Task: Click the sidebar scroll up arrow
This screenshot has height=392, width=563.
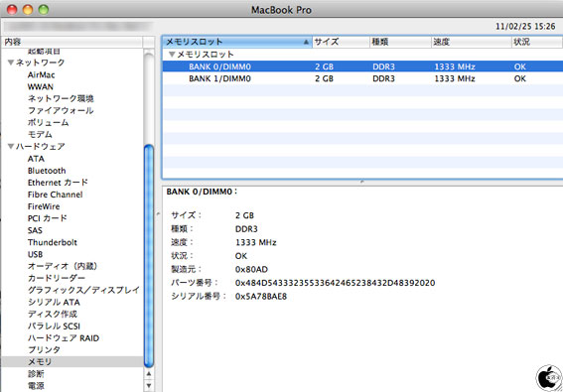Action: point(149,374)
